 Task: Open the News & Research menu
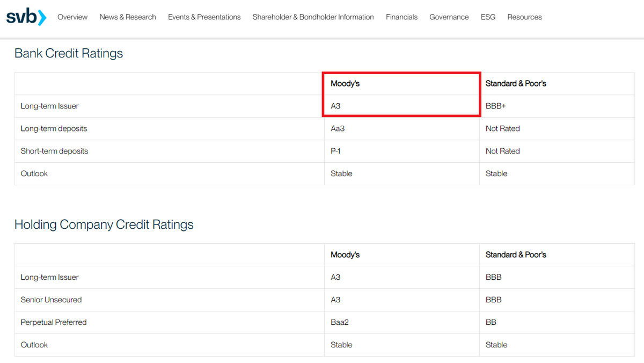tap(128, 17)
